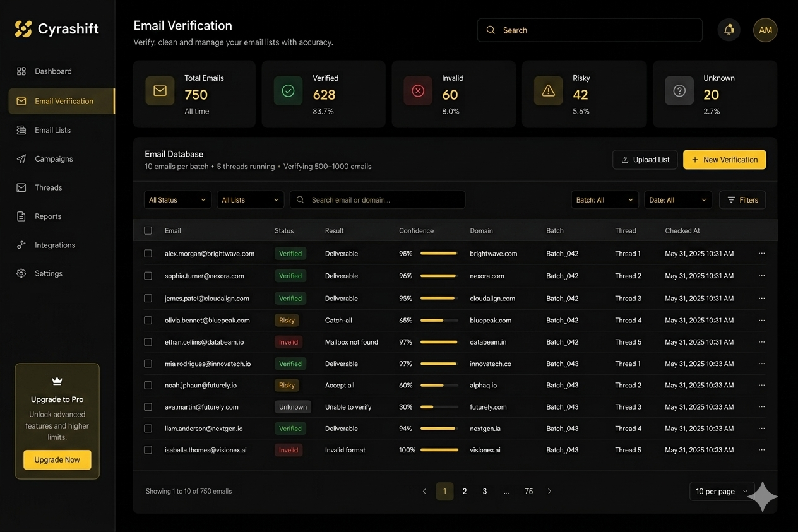Click the Risky warning triangle icon
The width and height of the screenshot is (798, 532).
[549, 91]
